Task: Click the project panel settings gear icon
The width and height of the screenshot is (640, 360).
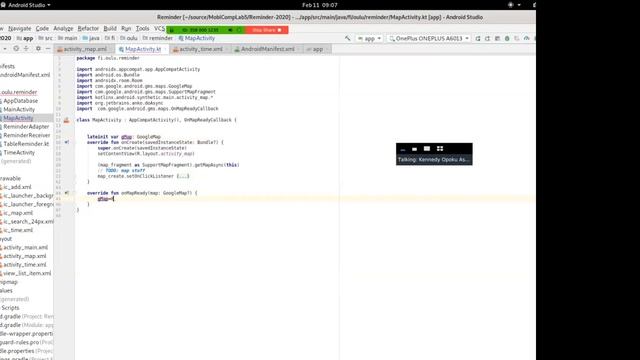Action: click(38, 49)
